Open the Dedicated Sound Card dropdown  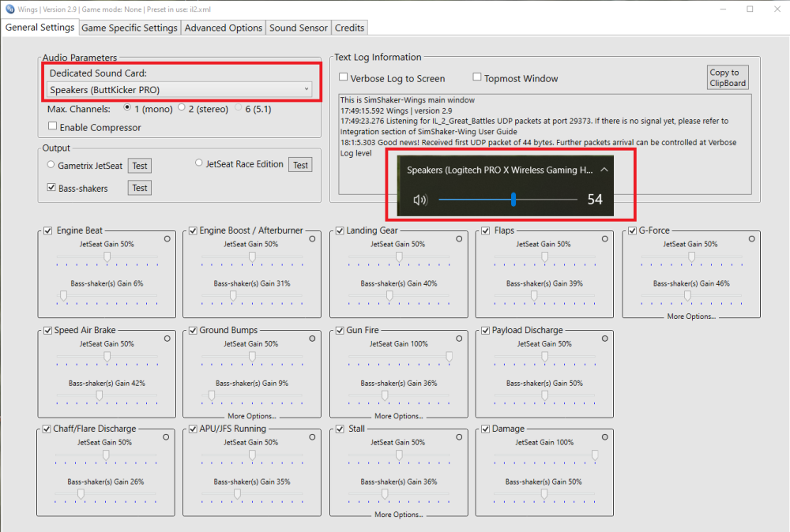[x=179, y=90]
